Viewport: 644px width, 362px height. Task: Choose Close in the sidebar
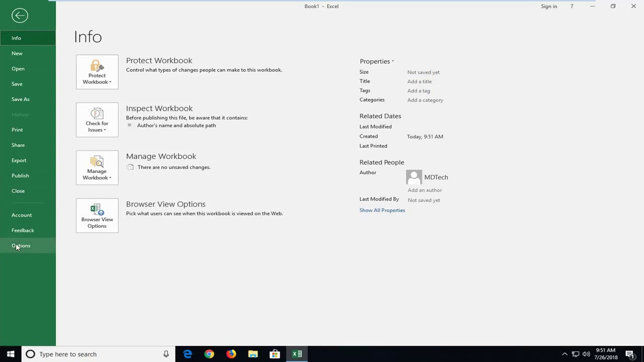[x=28, y=191]
